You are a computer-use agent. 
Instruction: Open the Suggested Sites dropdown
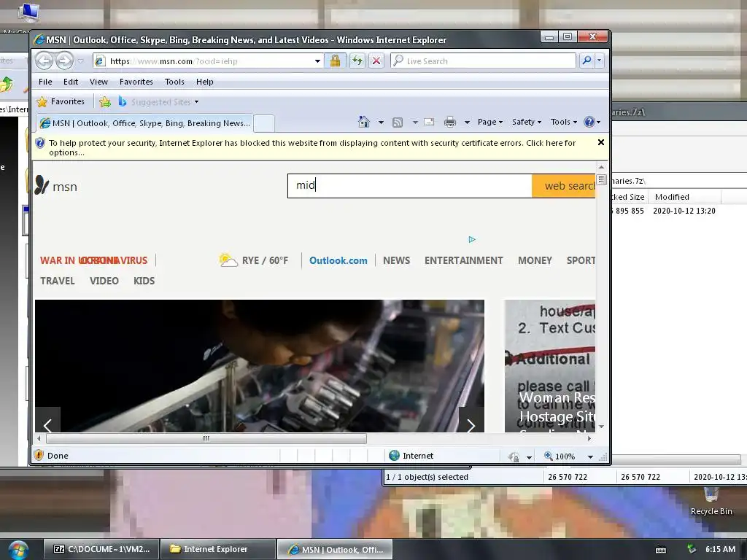[158, 101]
